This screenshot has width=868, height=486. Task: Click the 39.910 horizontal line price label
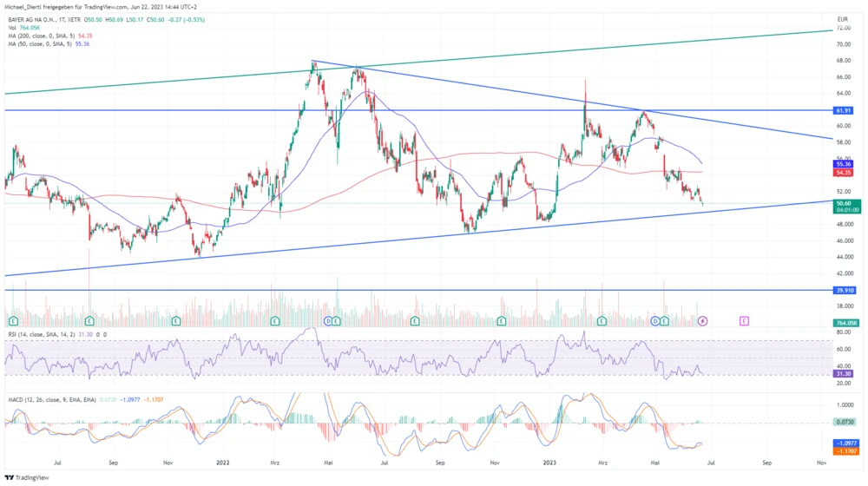pyautogui.click(x=845, y=290)
